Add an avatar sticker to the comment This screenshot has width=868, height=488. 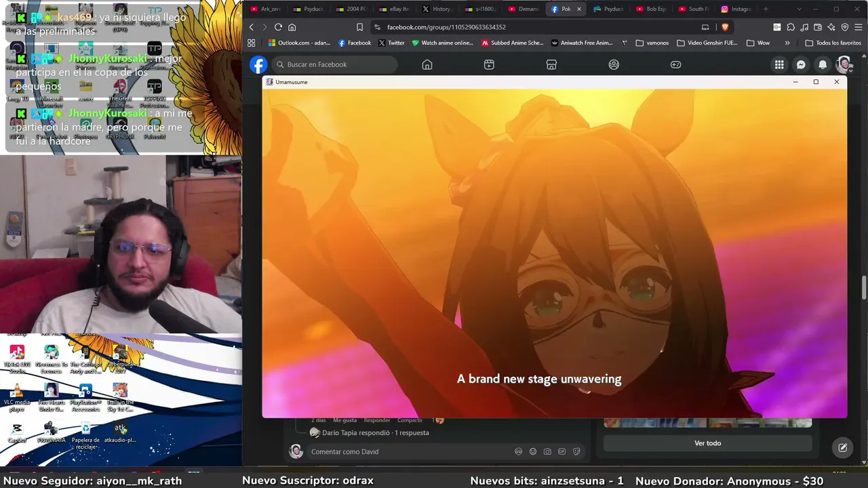[x=518, y=451]
